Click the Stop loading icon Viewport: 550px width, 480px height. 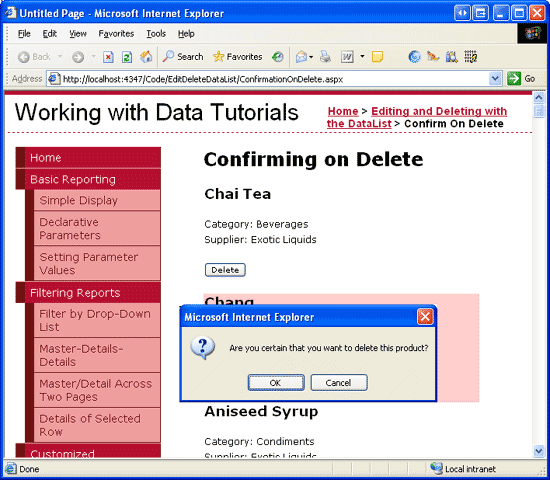click(108, 57)
